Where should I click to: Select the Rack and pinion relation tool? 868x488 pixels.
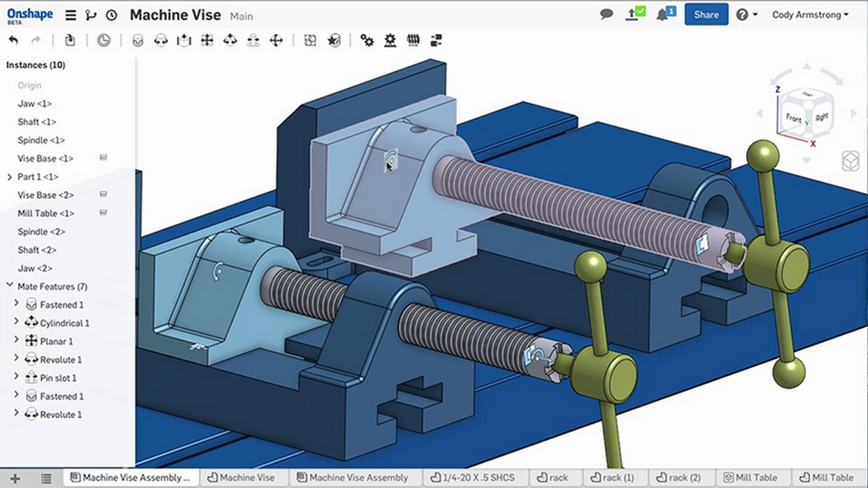[390, 40]
